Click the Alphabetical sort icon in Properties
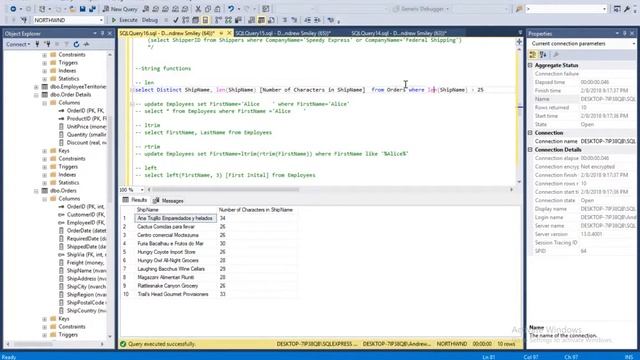Screen dimensions: 640x360 [x=543, y=55]
